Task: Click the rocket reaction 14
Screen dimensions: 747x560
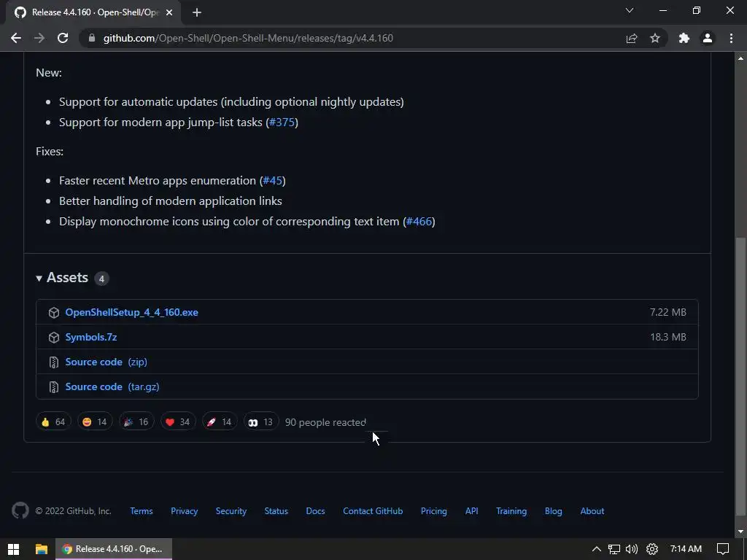Action: 220,422
